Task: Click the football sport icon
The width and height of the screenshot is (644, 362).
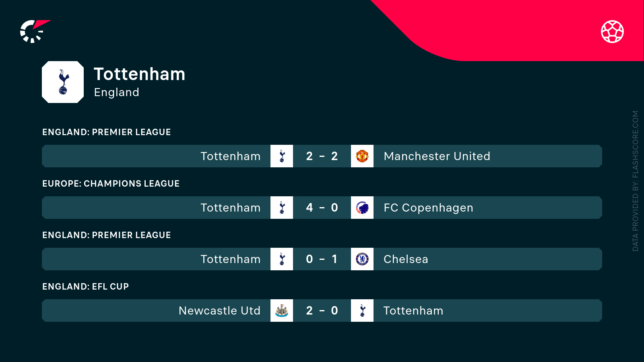Action: [x=612, y=31]
